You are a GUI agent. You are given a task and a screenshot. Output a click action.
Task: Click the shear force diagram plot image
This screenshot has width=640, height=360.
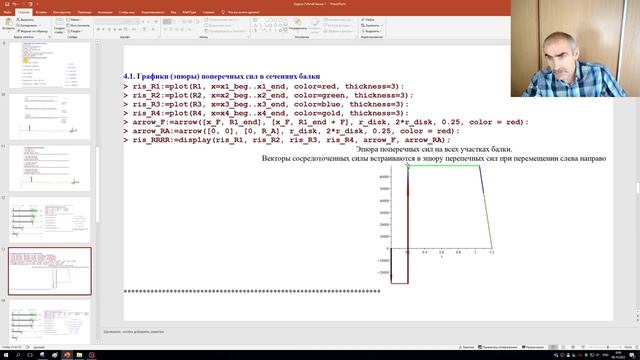tap(437, 224)
